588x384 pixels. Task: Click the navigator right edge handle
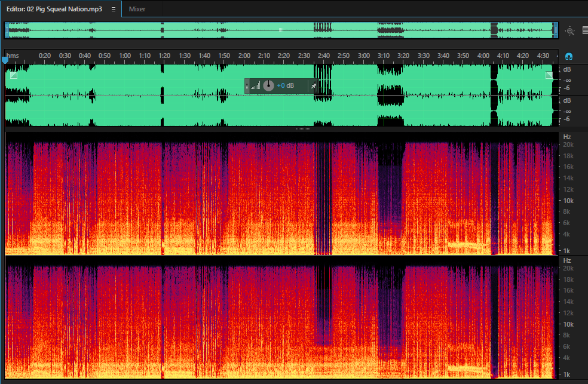556,30
